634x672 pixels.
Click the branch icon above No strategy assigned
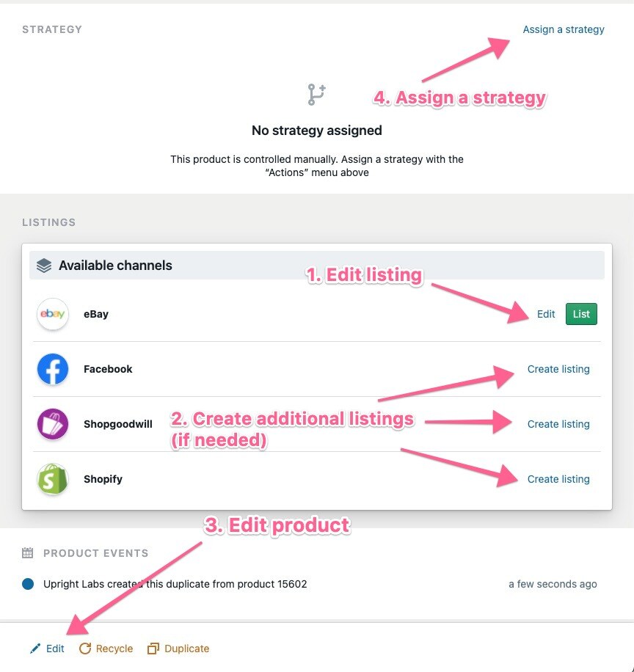[317, 95]
